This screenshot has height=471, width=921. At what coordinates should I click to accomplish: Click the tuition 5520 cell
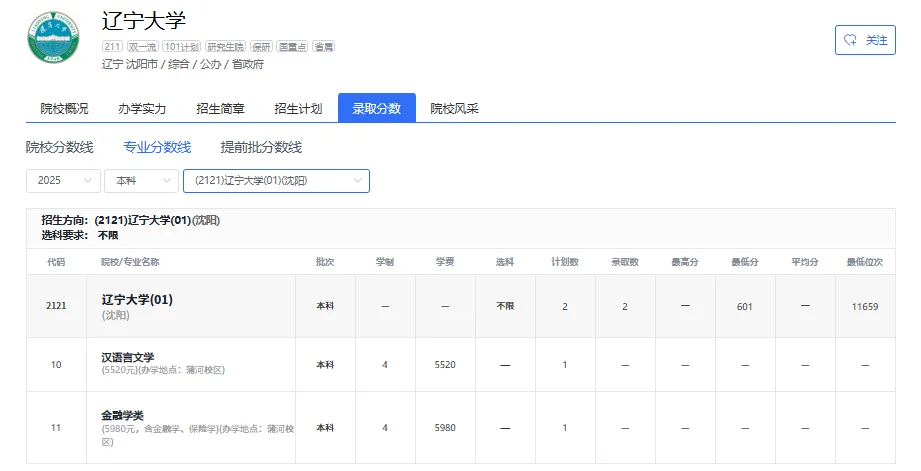(445, 365)
